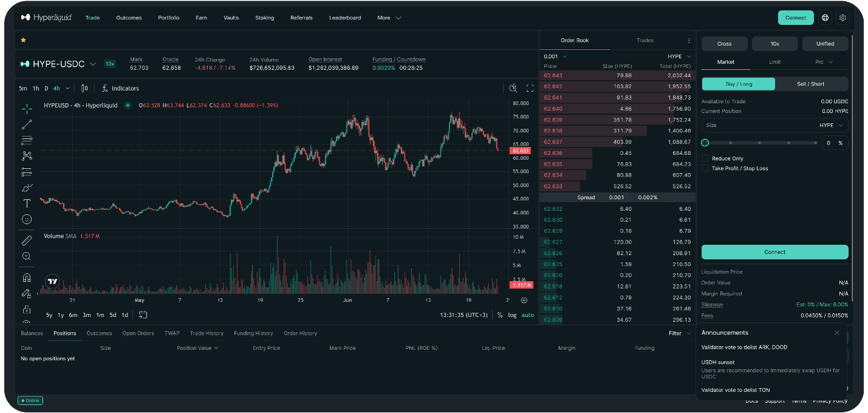The image size is (868, 413).
Task: Toggle to Sell / Short side
Action: coord(812,84)
